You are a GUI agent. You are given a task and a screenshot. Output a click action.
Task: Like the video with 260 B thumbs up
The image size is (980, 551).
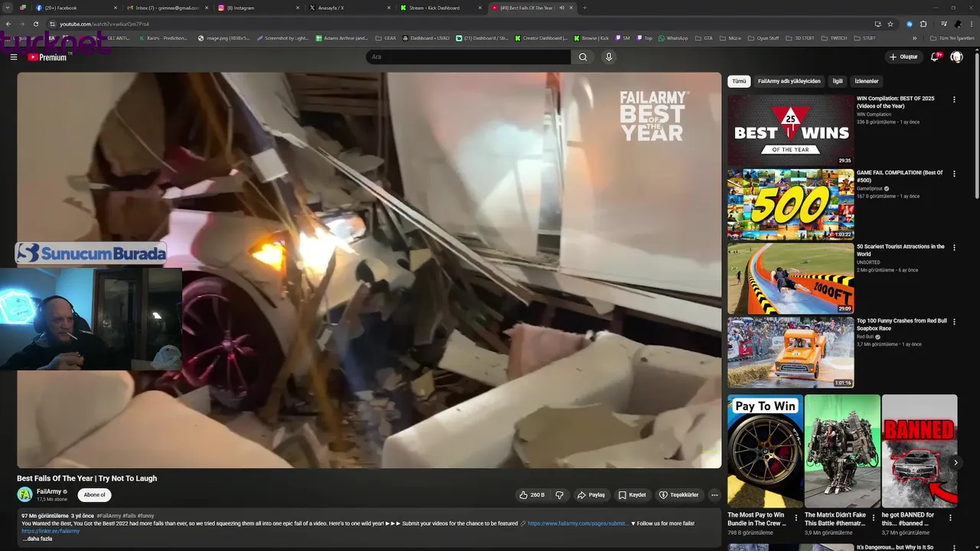[531, 495]
